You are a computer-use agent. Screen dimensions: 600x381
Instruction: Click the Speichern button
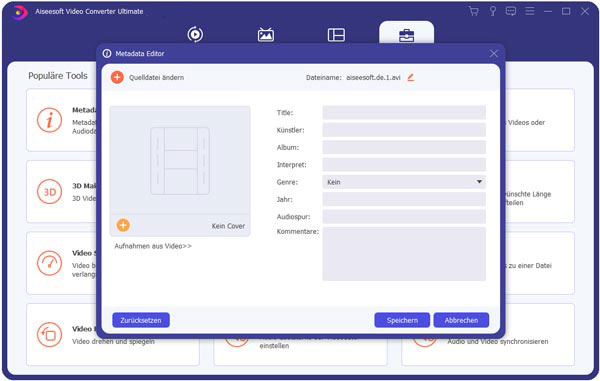tap(402, 320)
